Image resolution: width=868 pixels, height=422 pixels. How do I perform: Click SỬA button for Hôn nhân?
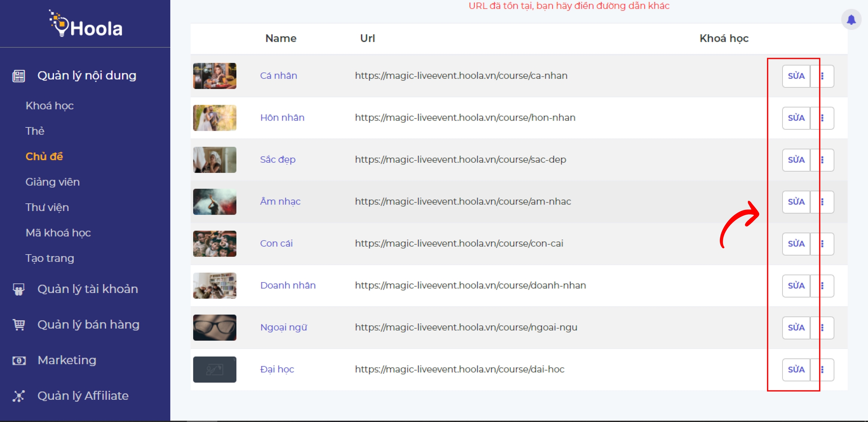pos(796,118)
